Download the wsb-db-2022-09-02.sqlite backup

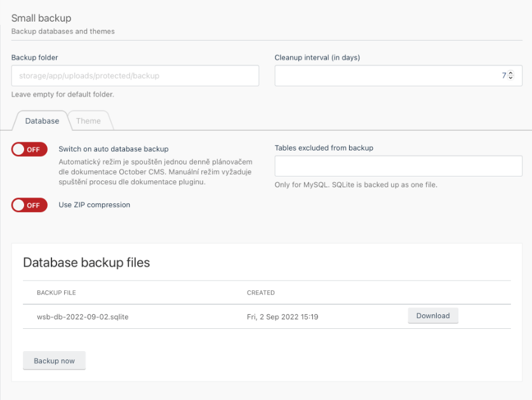pyautogui.click(x=433, y=316)
